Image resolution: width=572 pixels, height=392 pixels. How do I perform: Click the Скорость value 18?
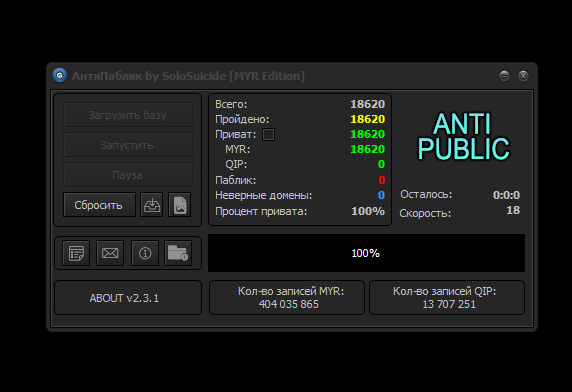pyautogui.click(x=513, y=210)
